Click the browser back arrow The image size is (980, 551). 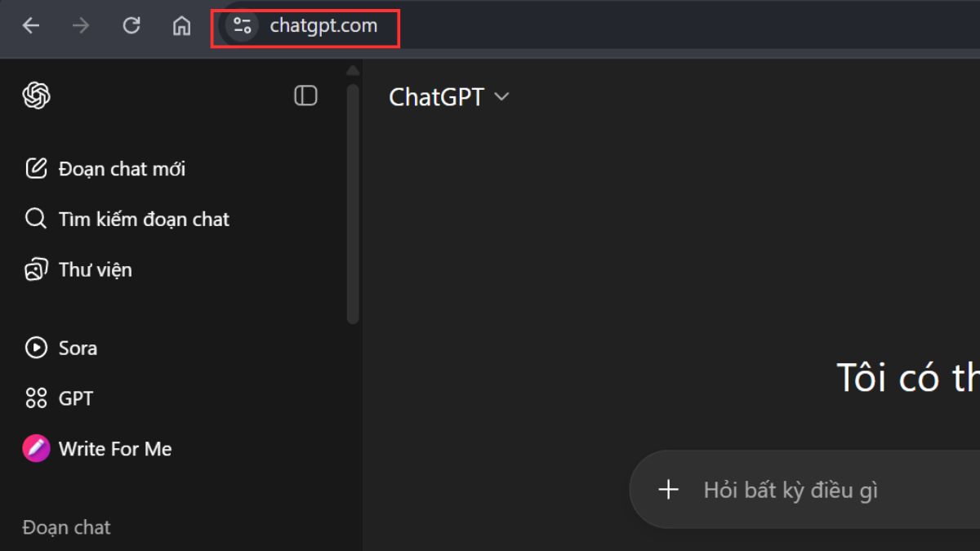coord(31,26)
